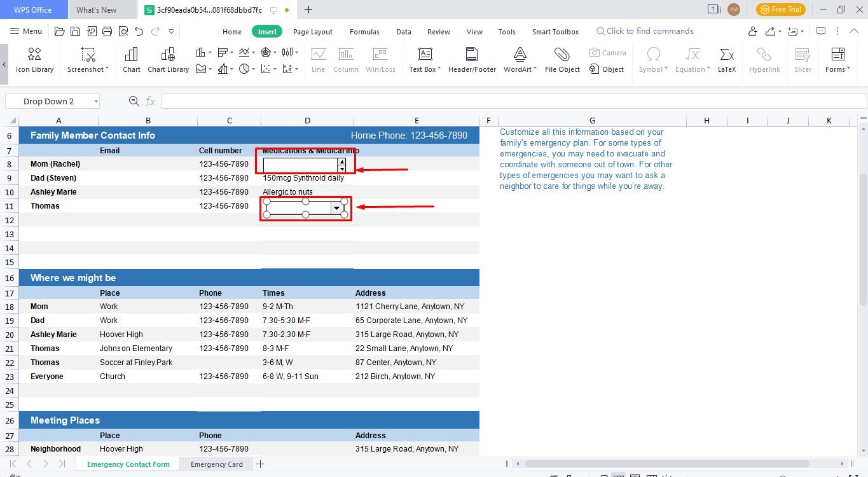Select the Camera tool
The height and width of the screenshot is (477, 868).
pos(607,52)
